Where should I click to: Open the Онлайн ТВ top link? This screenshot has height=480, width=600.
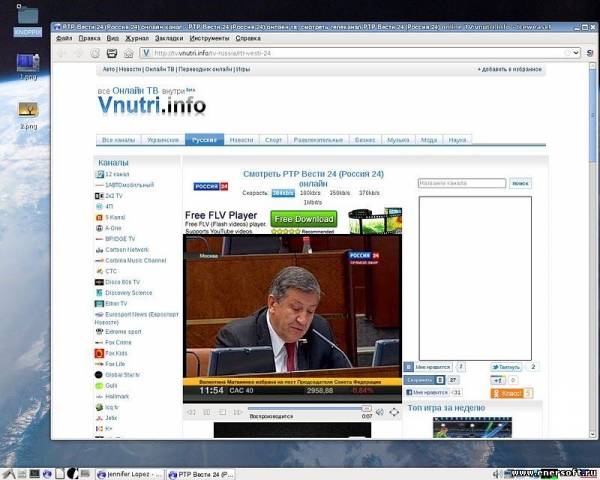(x=160, y=69)
